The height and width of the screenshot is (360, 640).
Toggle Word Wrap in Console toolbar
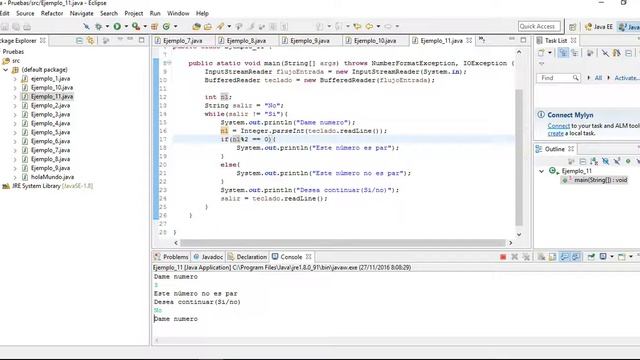(564, 257)
